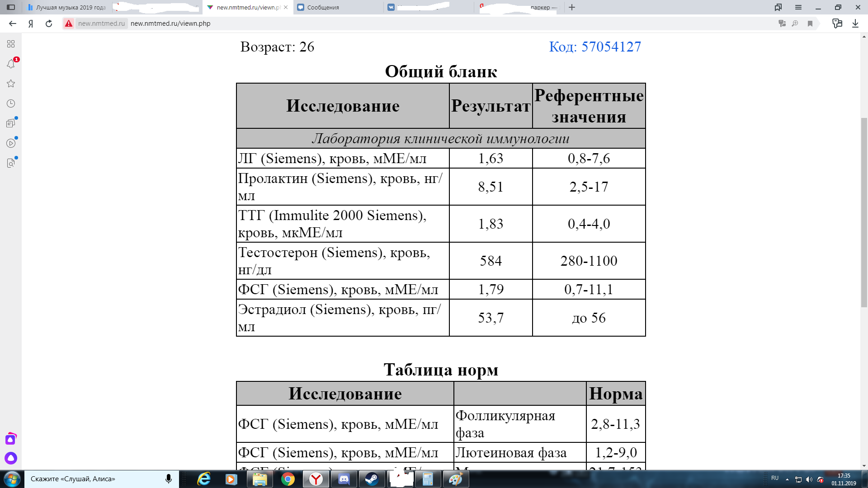Click the bookmark page icon in address bar
This screenshot has height=488, width=868.
click(810, 23)
